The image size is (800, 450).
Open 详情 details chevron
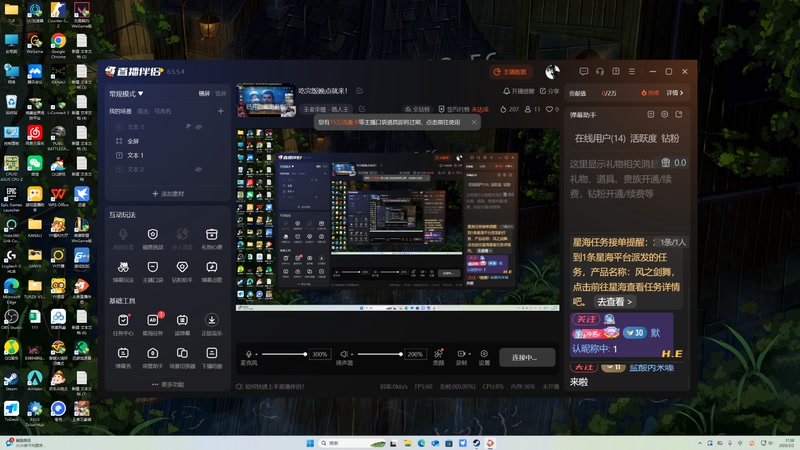674,93
